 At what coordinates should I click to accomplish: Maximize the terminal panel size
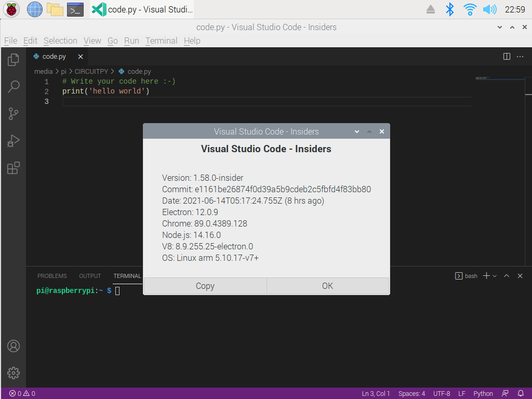[507, 276]
